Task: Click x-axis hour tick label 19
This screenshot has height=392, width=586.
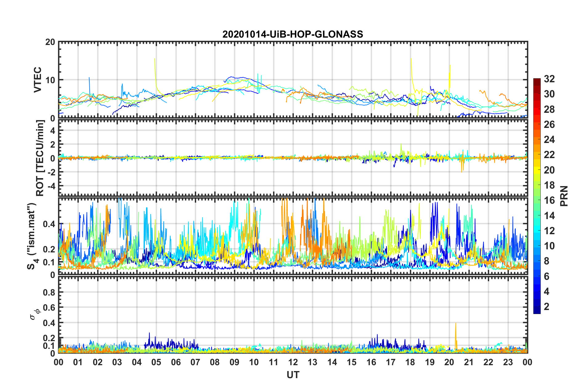Action: [x=430, y=362]
